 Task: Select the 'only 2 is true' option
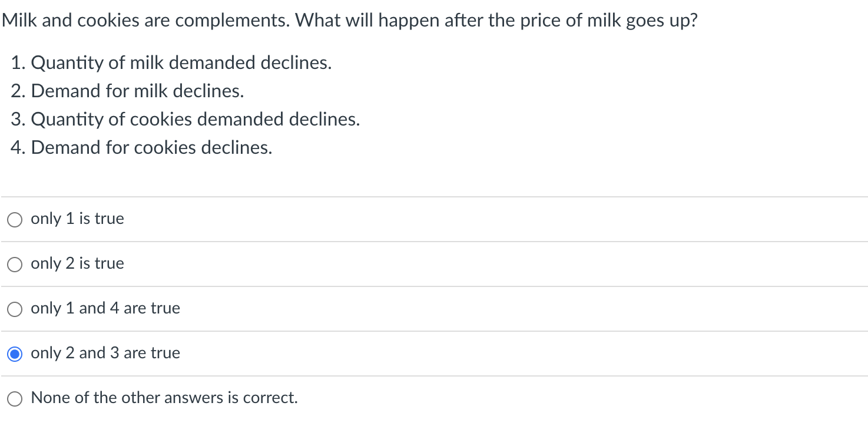(x=77, y=263)
